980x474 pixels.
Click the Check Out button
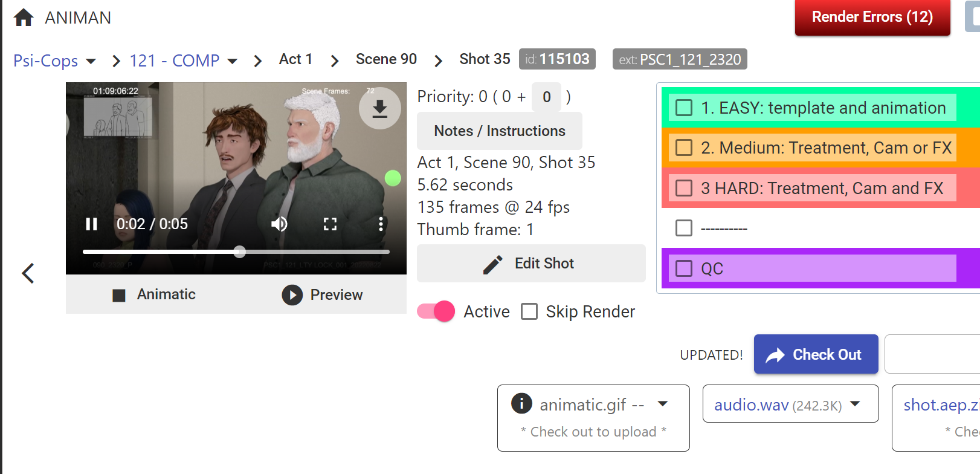pos(816,354)
